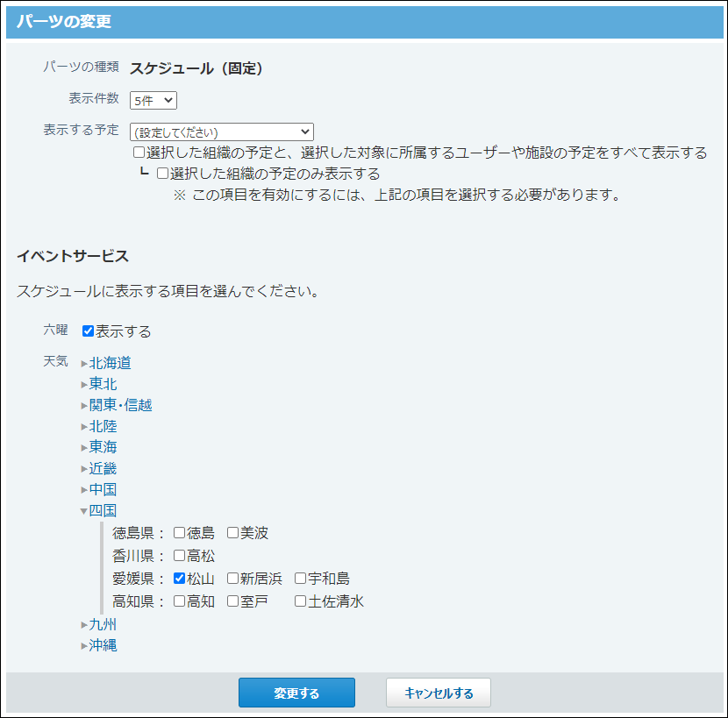Uncheck the 六曜 表示する checkbox
728x718 pixels.
pyautogui.click(x=88, y=331)
